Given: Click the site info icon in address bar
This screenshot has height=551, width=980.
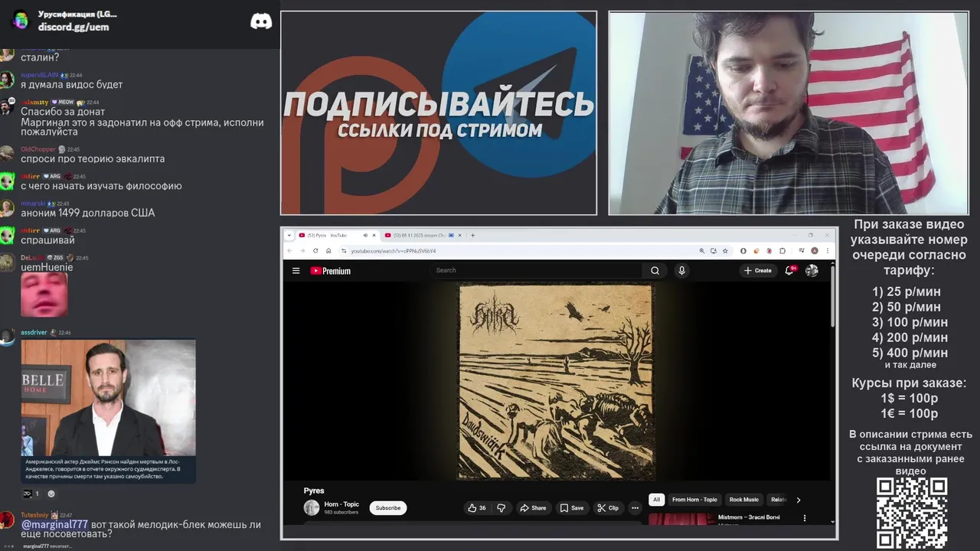Looking at the screenshot, I should [x=344, y=251].
